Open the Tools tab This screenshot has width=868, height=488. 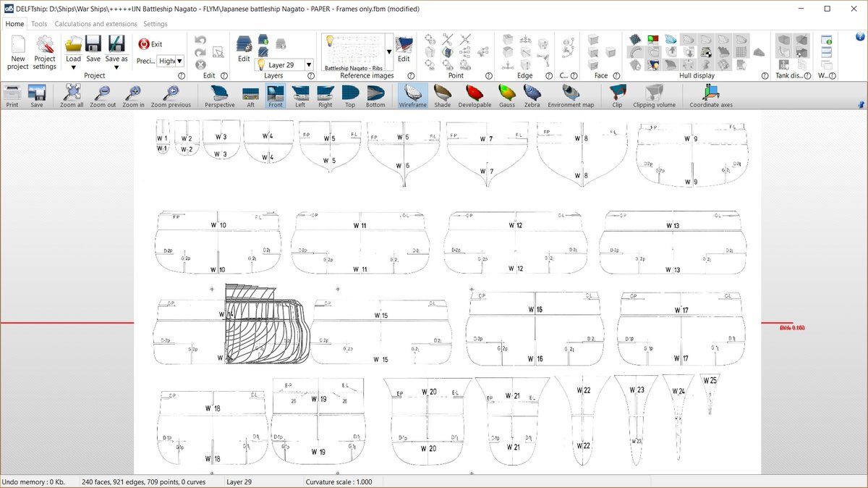(x=39, y=24)
